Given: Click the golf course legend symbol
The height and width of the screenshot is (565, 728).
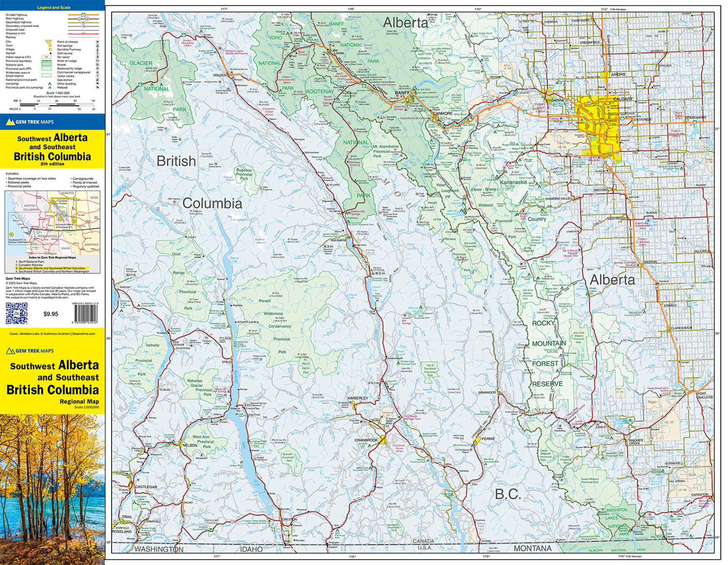Looking at the screenshot, I should 97,53.
